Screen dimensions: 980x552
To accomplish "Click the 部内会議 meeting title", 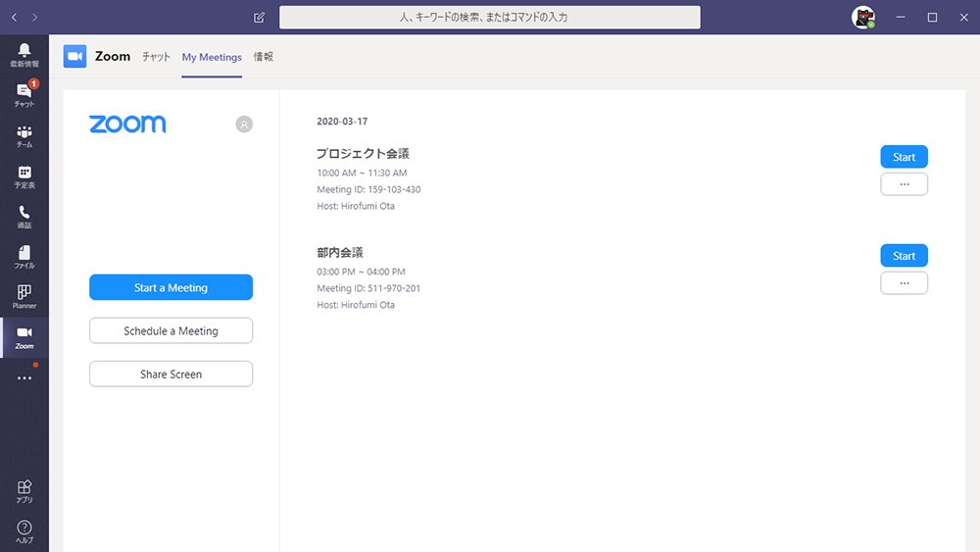I will [339, 253].
